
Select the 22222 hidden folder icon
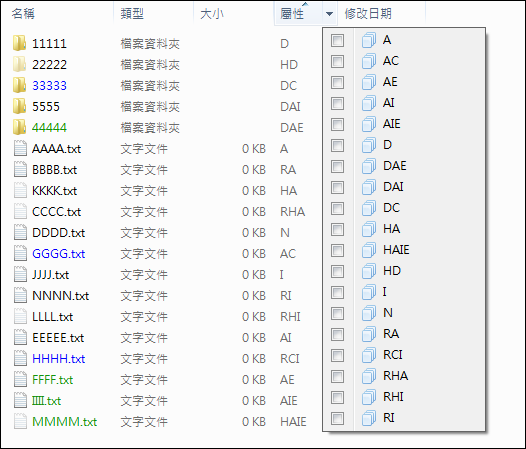(19, 64)
